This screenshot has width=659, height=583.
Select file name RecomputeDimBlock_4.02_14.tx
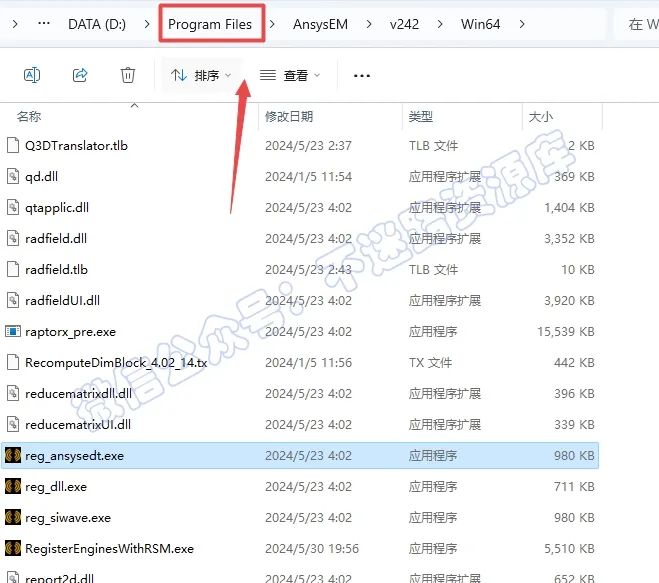coord(116,362)
